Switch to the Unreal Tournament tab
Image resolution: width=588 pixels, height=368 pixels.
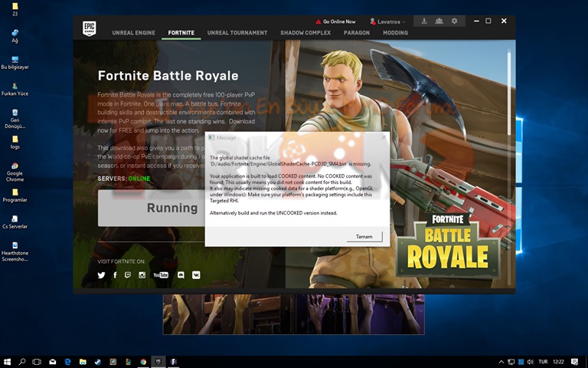pos(237,33)
